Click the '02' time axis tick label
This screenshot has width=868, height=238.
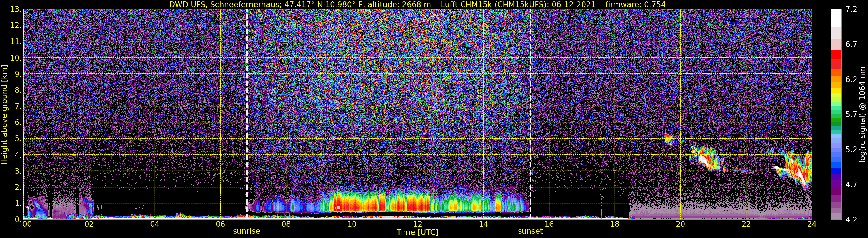pos(89,224)
